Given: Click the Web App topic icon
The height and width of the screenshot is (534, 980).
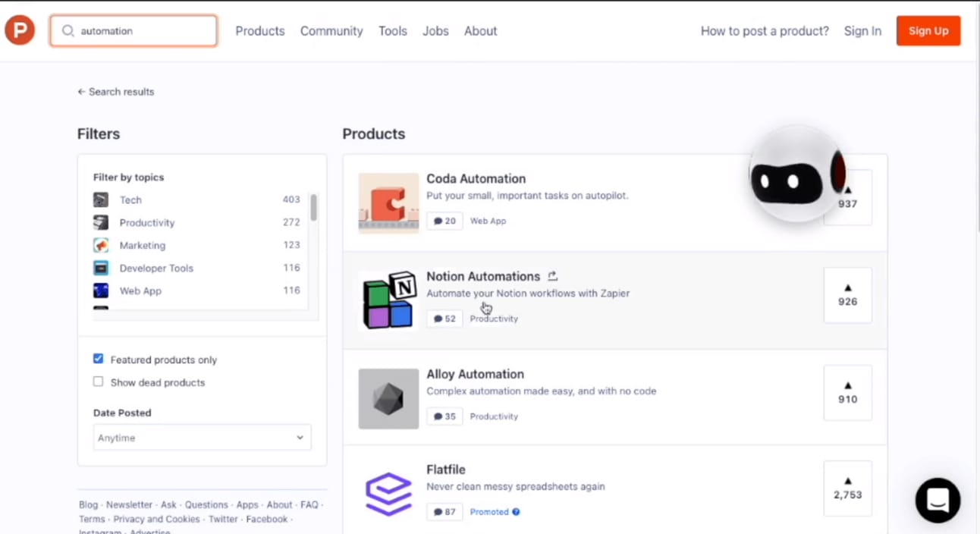Looking at the screenshot, I should 101,291.
